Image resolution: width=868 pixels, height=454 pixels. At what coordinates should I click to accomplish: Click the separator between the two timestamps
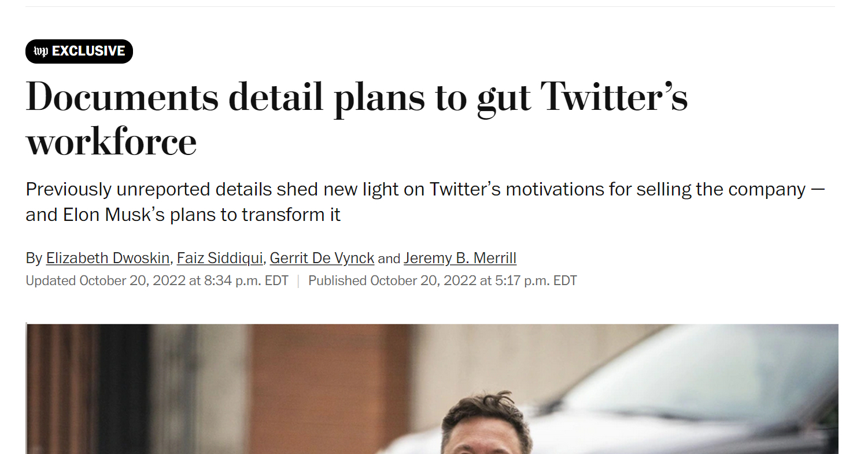(x=298, y=281)
